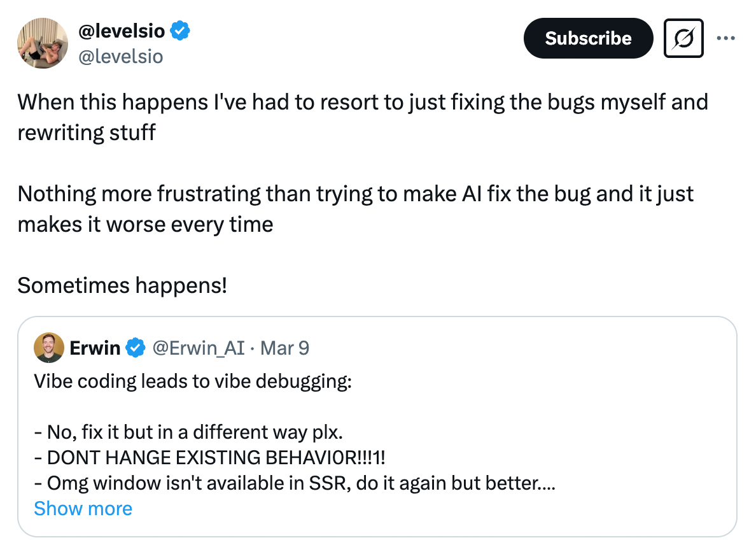Click the bold @levelsio display name
The image size is (756, 554).
point(122,30)
